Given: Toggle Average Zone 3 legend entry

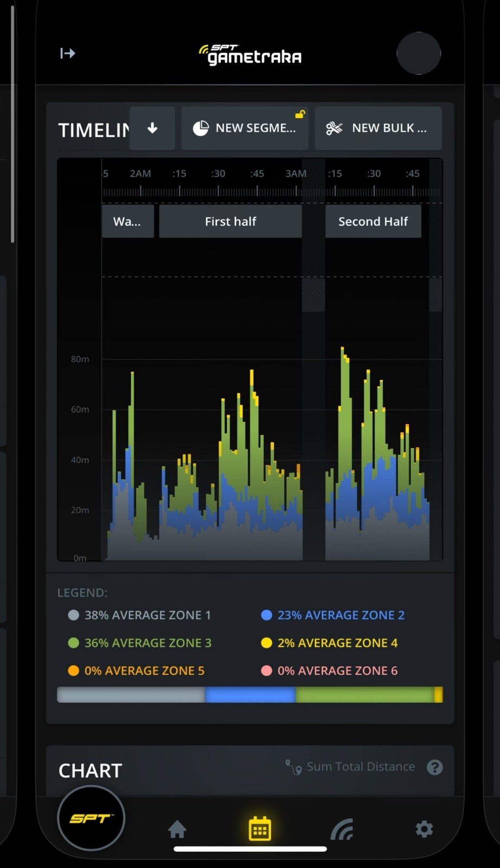Looking at the screenshot, I should pos(139,643).
